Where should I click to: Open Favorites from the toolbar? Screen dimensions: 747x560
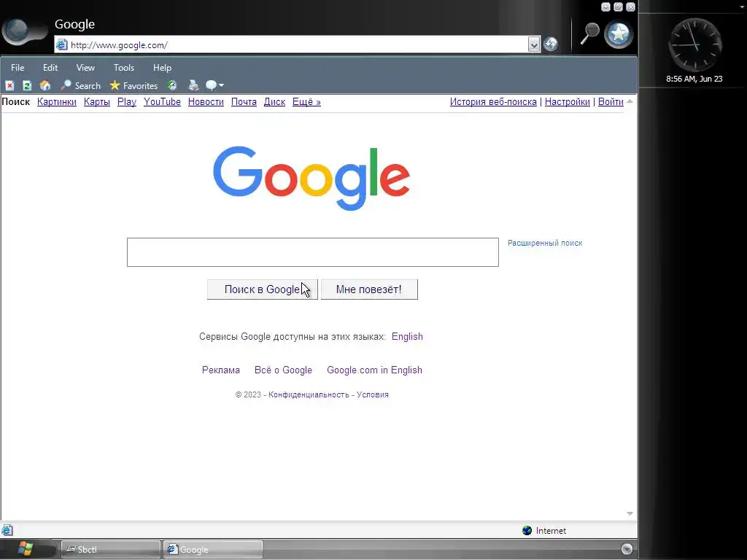pos(133,86)
